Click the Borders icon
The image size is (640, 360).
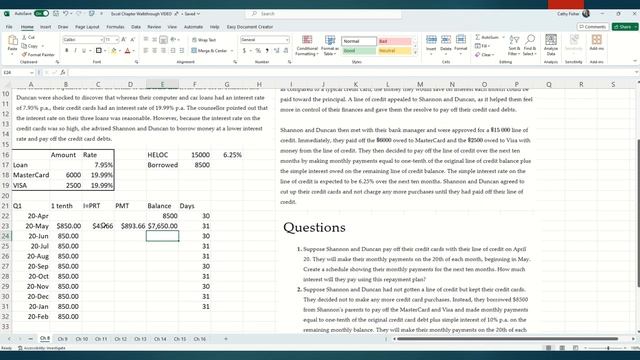point(98,51)
